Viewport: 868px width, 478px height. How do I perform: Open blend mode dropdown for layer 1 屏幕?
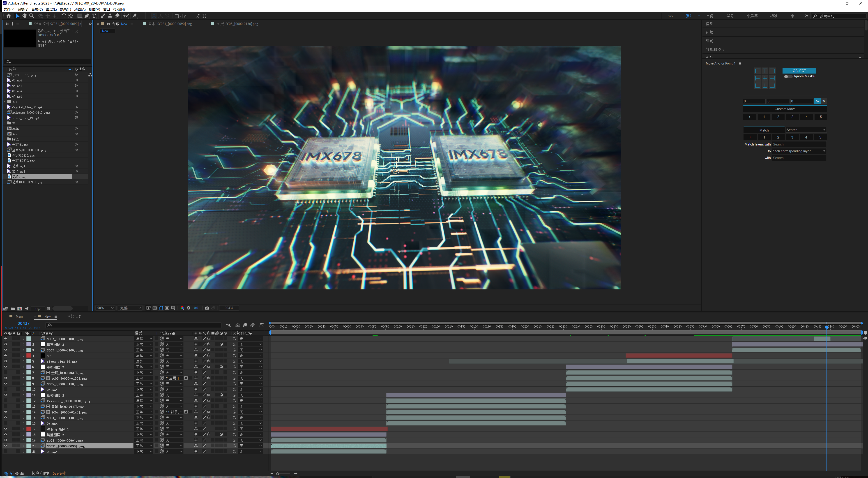pyautogui.click(x=144, y=338)
